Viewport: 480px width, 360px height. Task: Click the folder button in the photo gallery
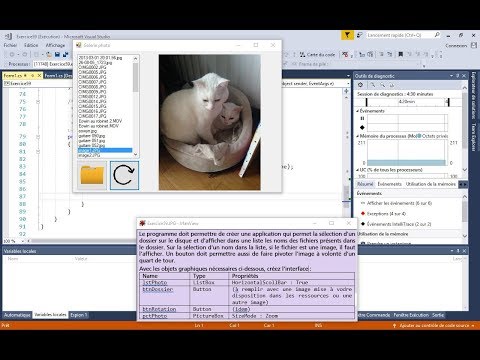point(92,175)
